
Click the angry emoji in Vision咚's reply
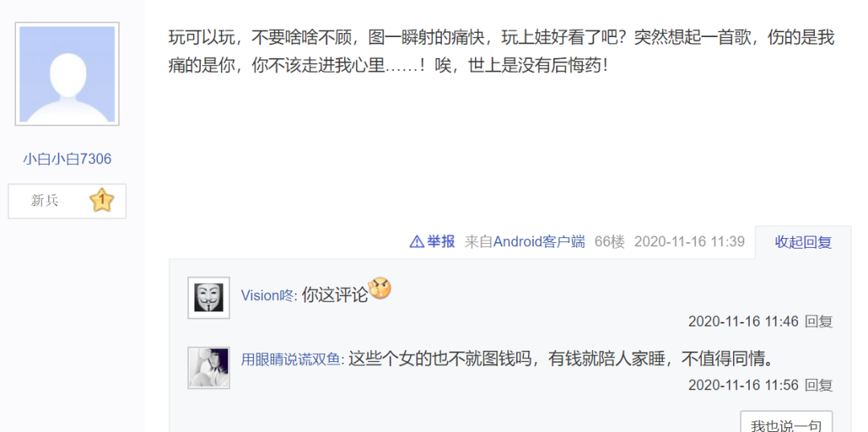pyautogui.click(x=379, y=288)
